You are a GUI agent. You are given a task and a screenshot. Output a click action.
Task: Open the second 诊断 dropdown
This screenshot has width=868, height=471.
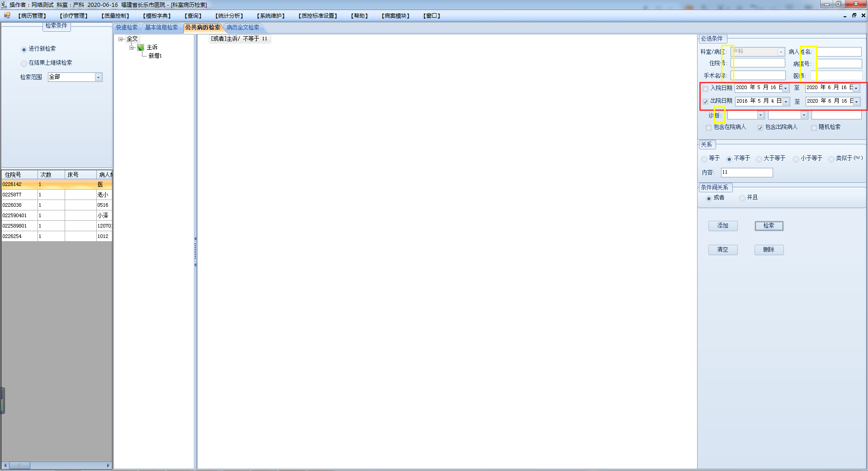tap(804, 115)
